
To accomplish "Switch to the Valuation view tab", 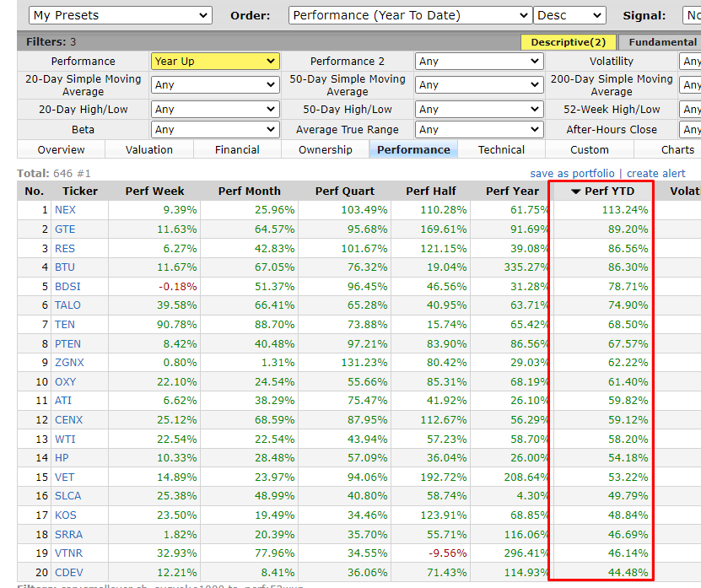I will pos(148,150).
